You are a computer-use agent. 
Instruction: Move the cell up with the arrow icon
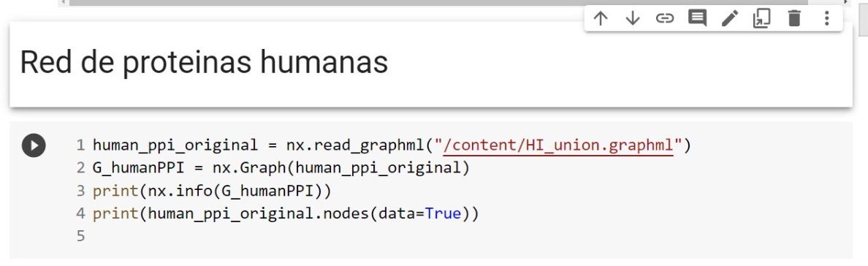[600, 18]
